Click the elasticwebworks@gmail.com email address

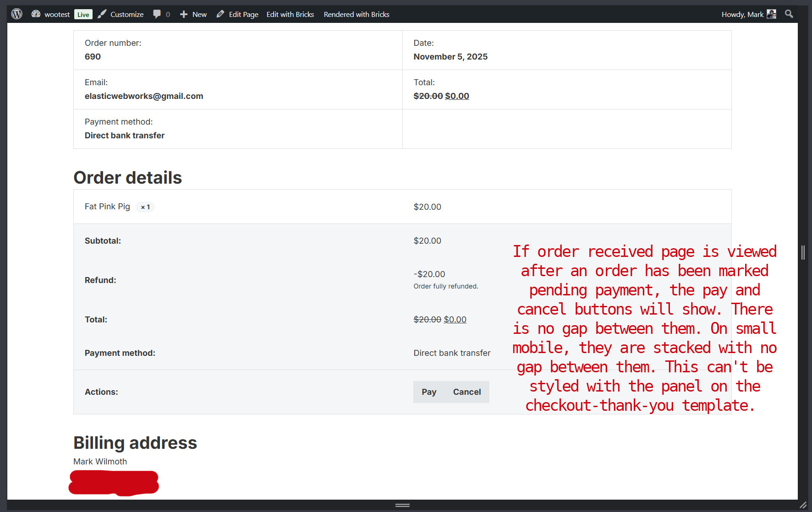click(144, 96)
